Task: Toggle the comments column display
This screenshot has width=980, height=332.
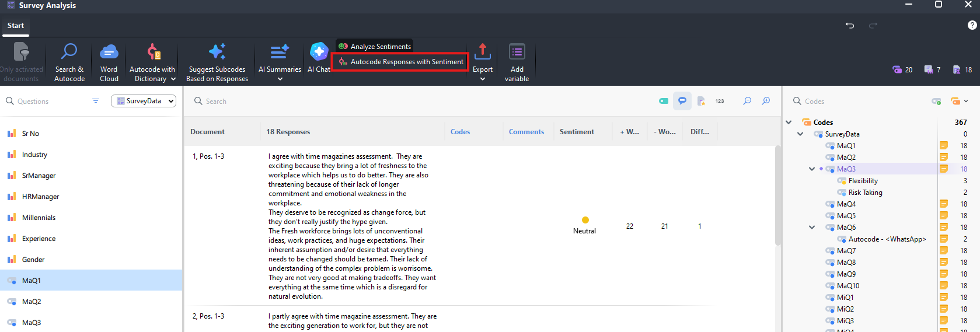Action: (x=682, y=101)
